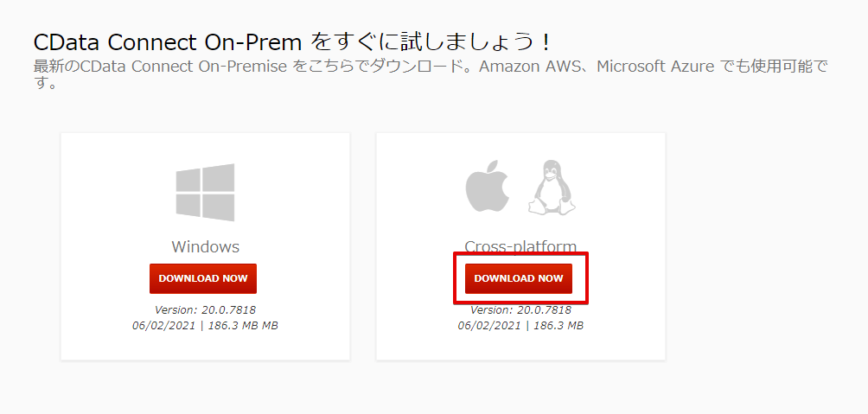Click the Linux penguin icon

pos(551,188)
